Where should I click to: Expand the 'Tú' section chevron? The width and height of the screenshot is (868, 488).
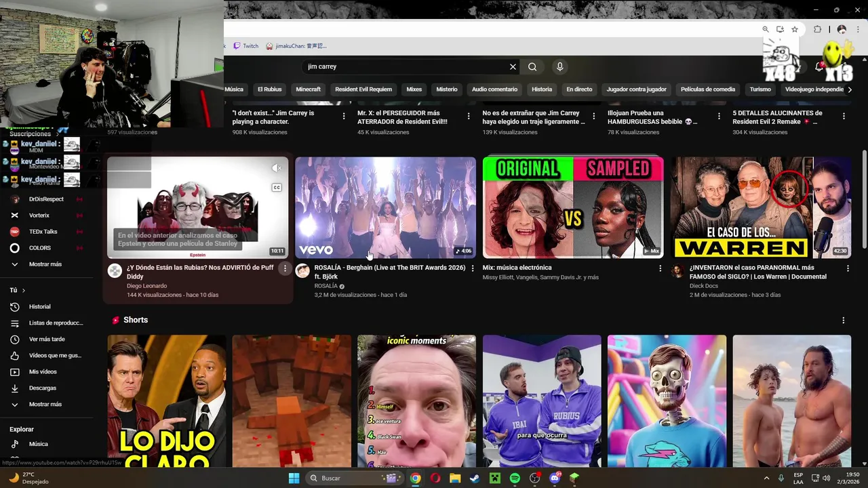24,290
